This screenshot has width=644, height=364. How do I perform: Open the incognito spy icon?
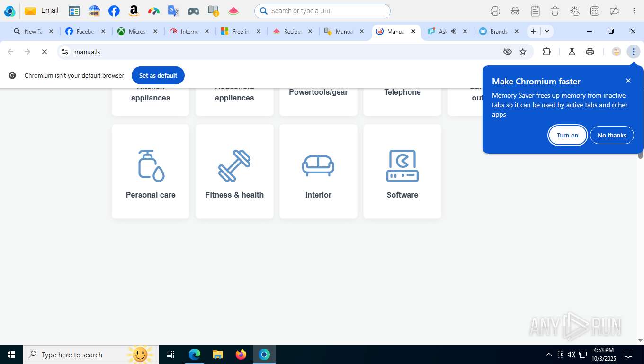click(515, 11)
